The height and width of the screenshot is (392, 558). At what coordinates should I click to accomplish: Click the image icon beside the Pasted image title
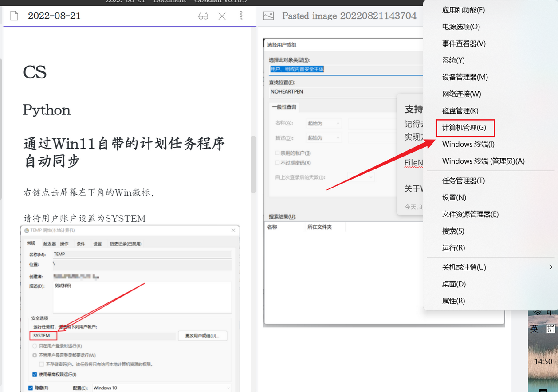click(268, 16)
